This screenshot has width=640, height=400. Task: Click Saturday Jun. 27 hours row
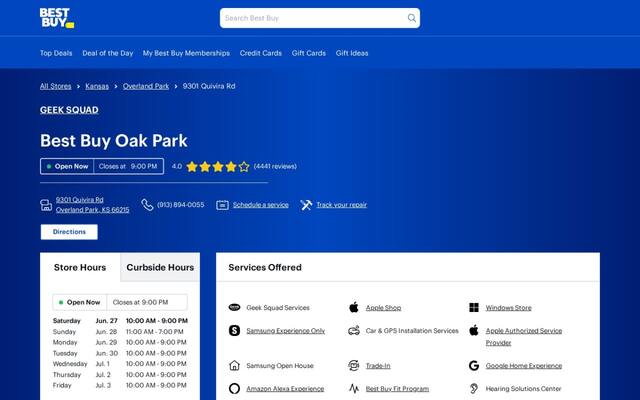[x=120, y=321]
